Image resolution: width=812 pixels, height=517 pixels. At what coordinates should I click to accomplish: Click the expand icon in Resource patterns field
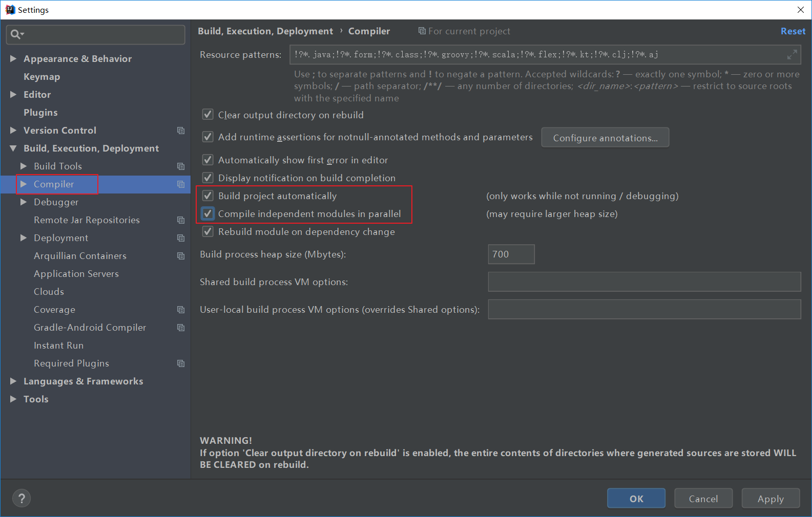792,54
